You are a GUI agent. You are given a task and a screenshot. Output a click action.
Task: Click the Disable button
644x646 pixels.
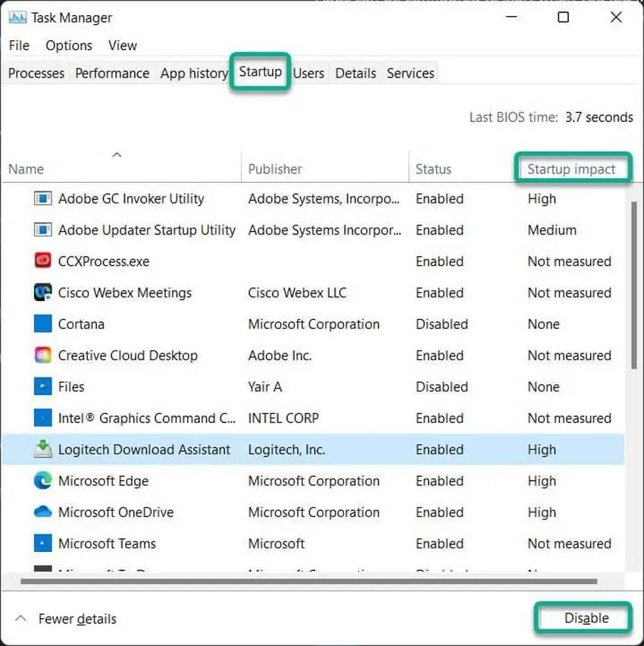point(583,618)
